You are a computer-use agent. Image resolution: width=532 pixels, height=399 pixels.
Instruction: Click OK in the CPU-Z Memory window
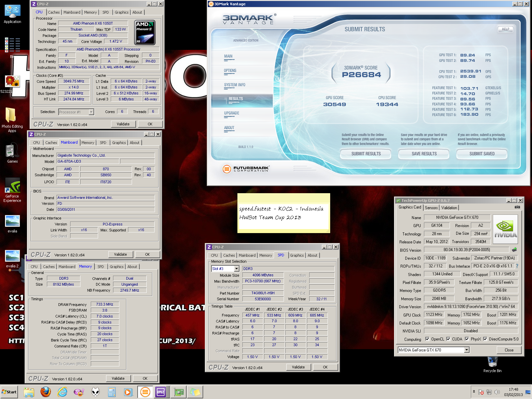145,378
